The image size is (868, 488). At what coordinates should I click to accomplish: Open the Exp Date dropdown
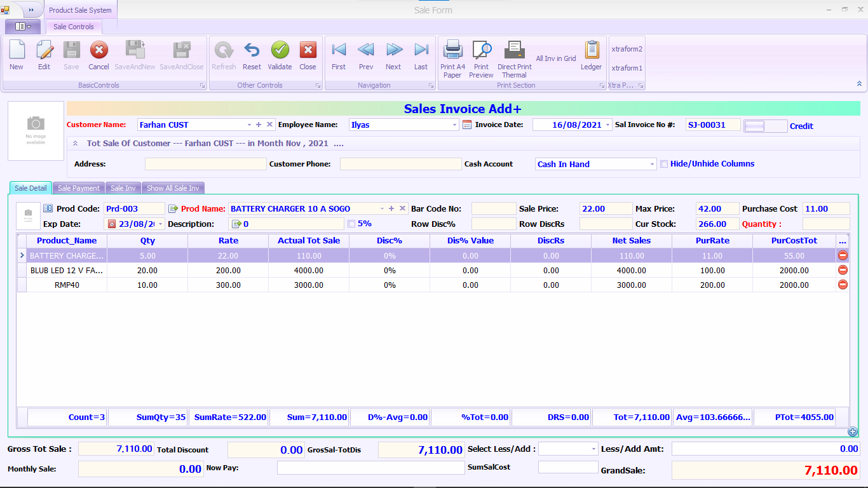pos(161,224)
